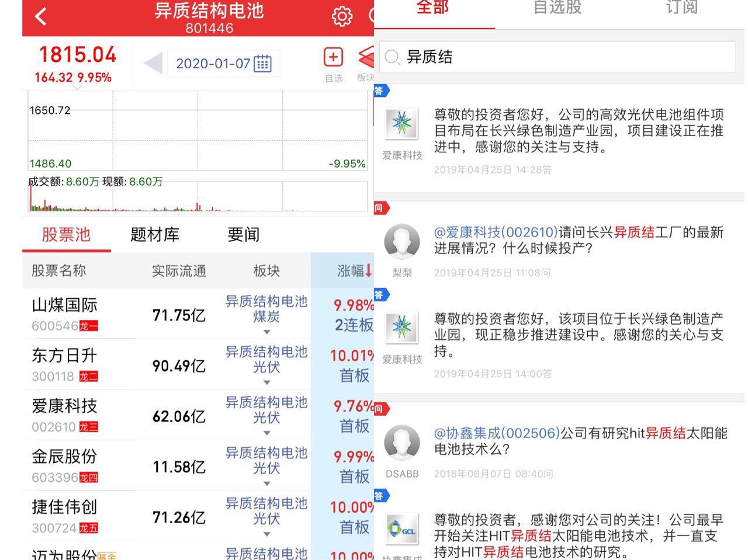Tap the search field containing 异质结
The image size is (748, 560).
(x=555, y=57)
